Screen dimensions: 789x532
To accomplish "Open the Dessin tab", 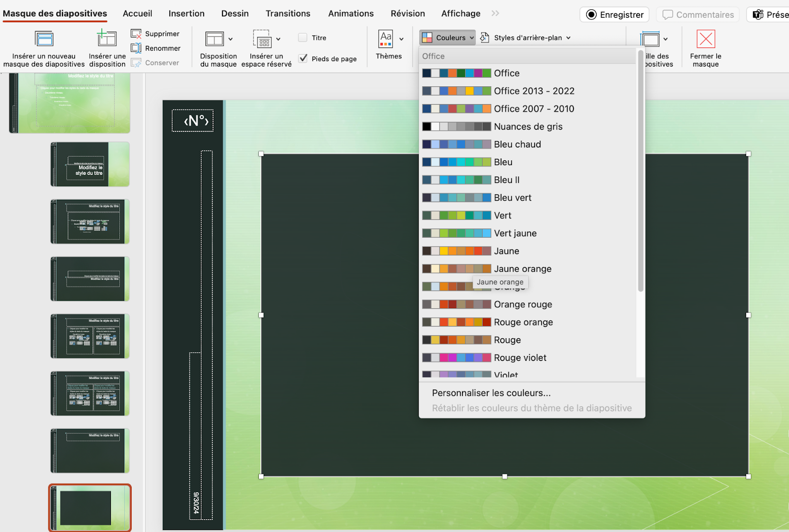I will point(235,13).
